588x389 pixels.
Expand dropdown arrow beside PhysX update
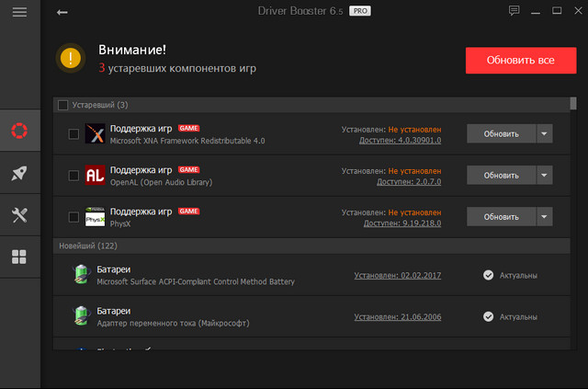[545, 217]
